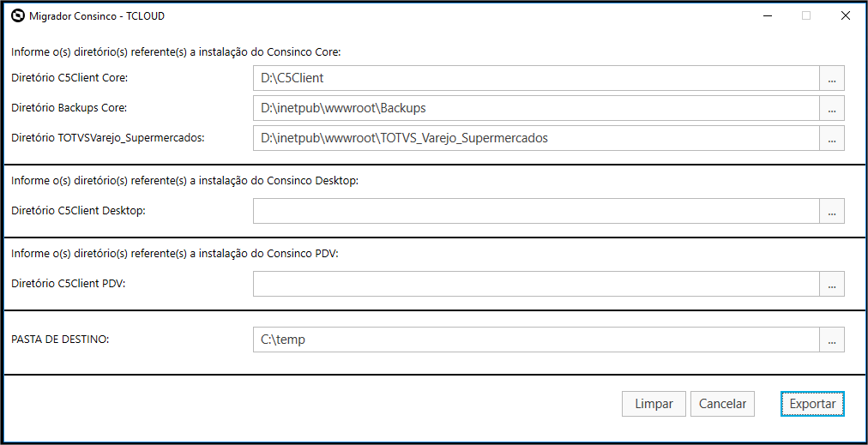Focus the empty C5Client Desktop field
This screenshot has width=868, height=445.
click(536, 211)
